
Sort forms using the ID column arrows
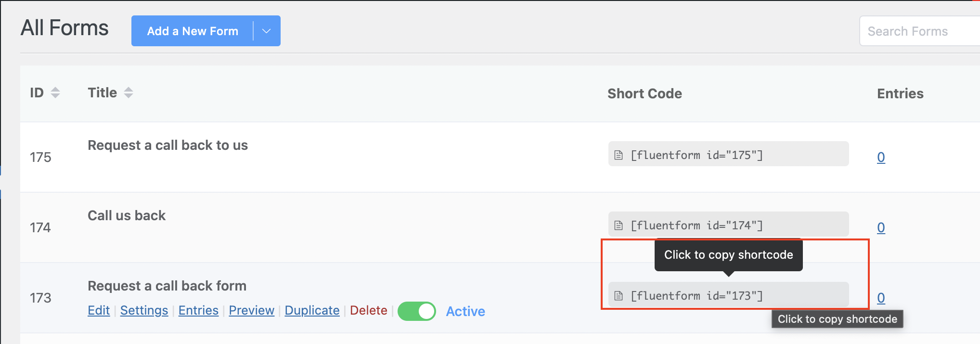pyautogui.click(x=55, y=93)
